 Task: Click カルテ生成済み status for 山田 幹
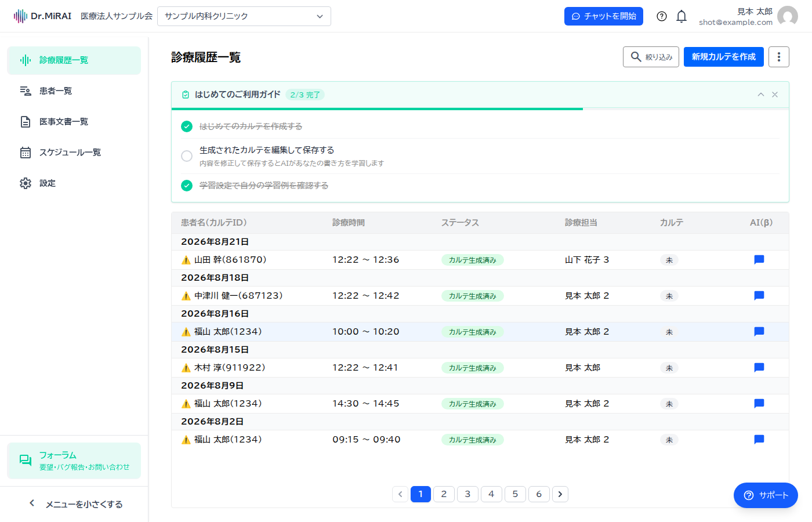tap(473, 260)
